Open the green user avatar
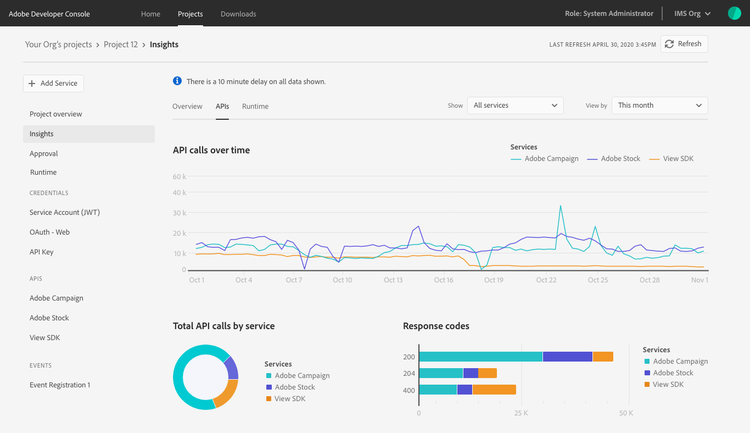750x433 pixels. 734,13
